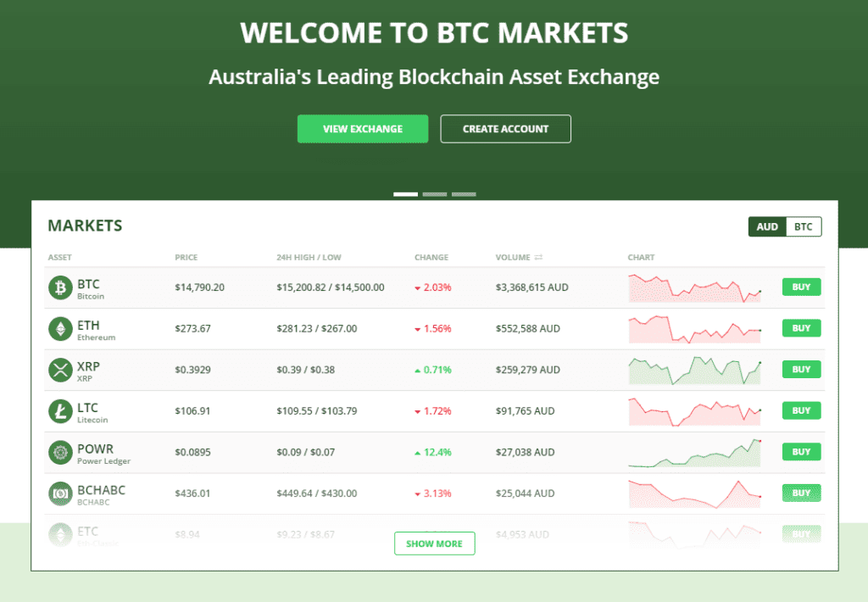This screenshot has height=602, width=868.
Task: Open the Ethereum price chart thumbnail
Action: pos(694,328)
